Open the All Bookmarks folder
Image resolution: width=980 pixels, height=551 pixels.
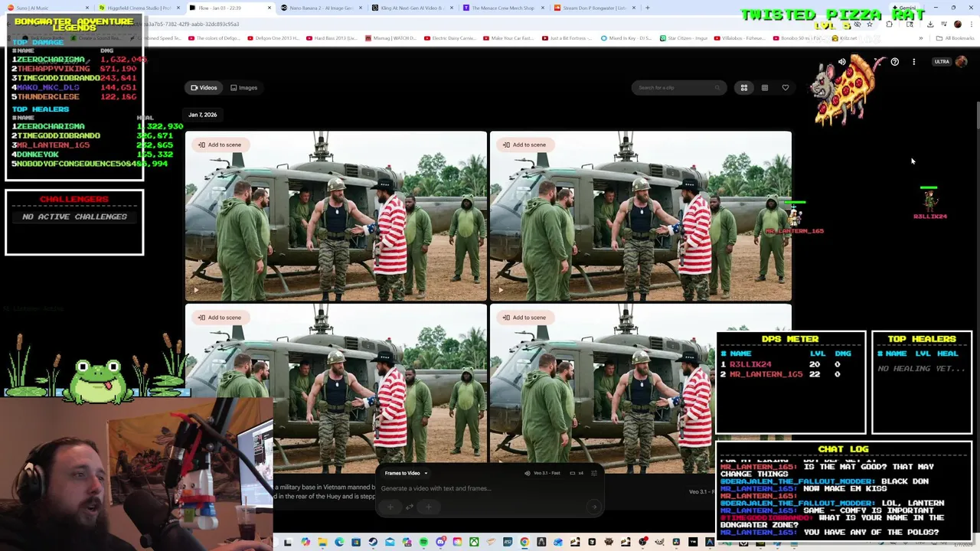(955, 37)
